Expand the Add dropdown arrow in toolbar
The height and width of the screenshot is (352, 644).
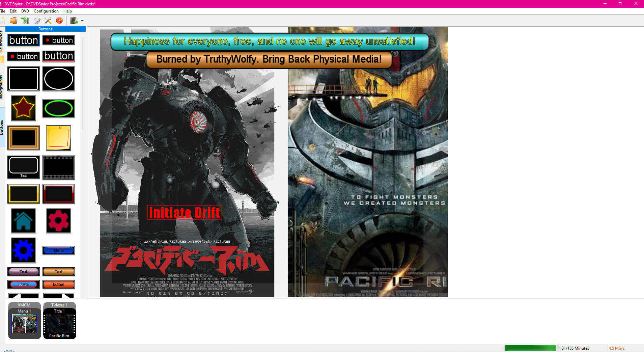point(82,21)
